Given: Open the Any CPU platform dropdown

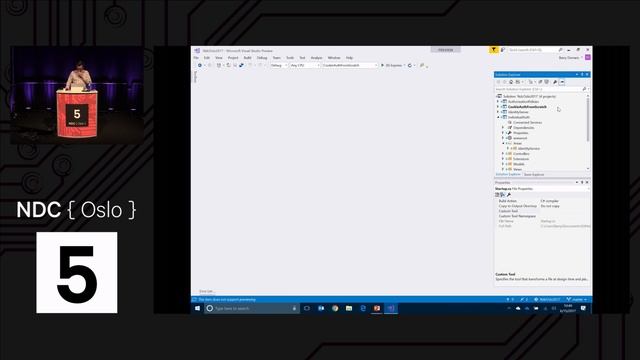Looking at the screenshot, I should [305, 65].
